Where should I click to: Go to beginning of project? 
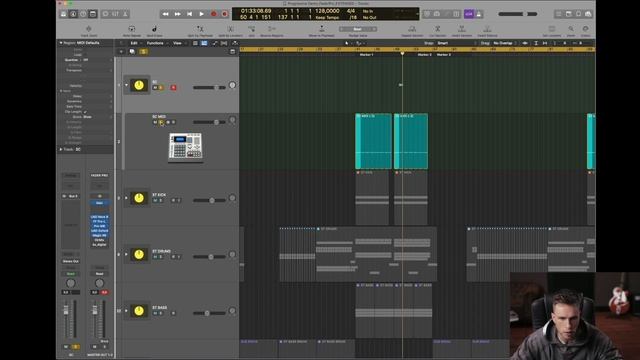pyautogui.click(x=189, y=14)
